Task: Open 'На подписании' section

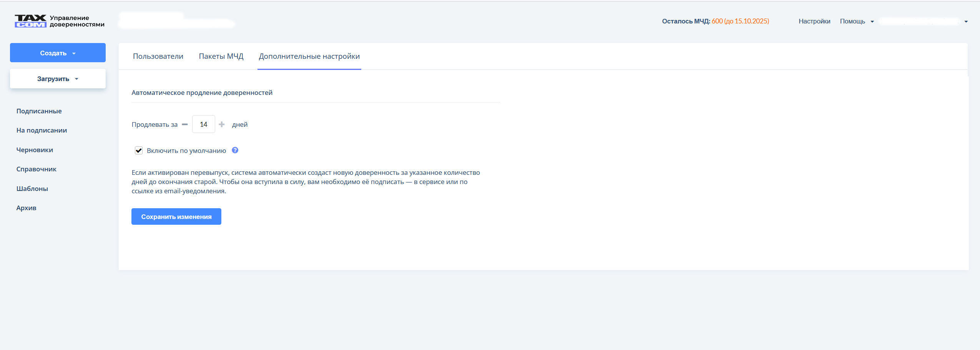Action: point(42,131)
